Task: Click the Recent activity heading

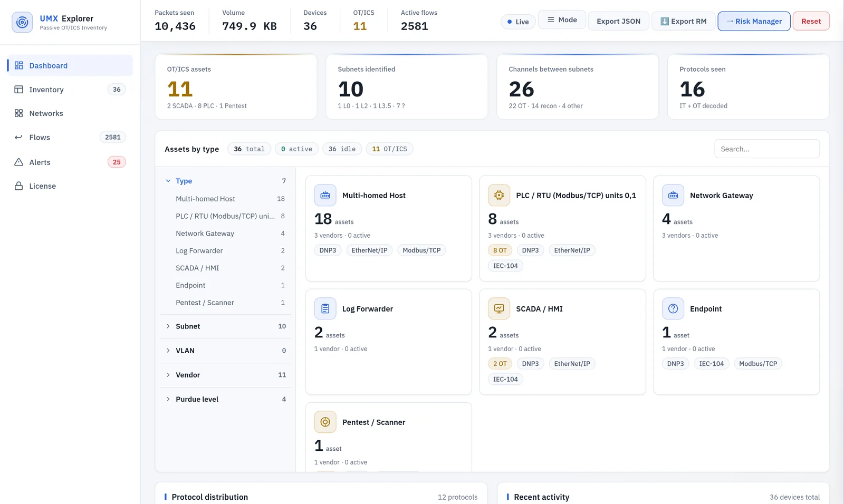Action: tap(541, 497)
